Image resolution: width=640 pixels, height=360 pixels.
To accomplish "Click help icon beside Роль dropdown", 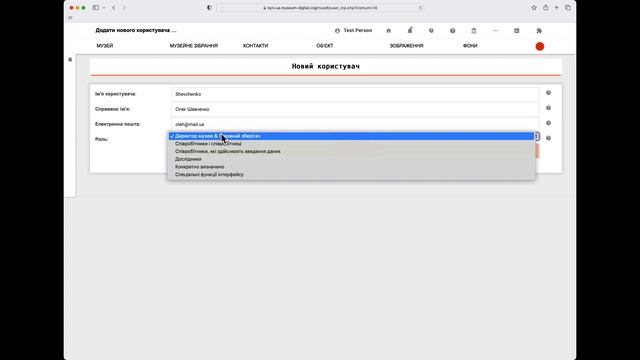I will click(x=548, y=138).
